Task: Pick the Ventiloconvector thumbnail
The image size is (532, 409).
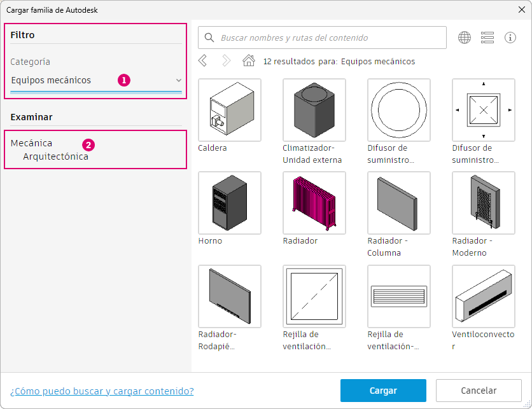Action: click(x=484, y=296)
